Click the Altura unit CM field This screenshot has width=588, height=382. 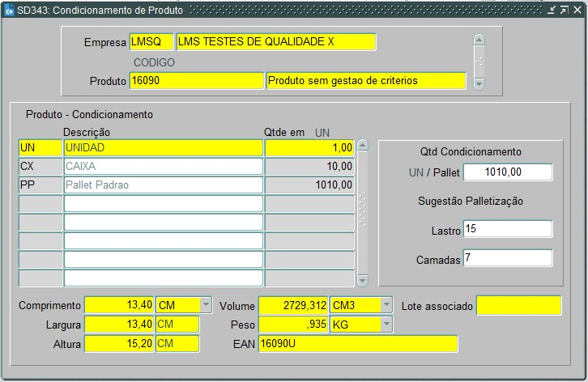[177, 343]
